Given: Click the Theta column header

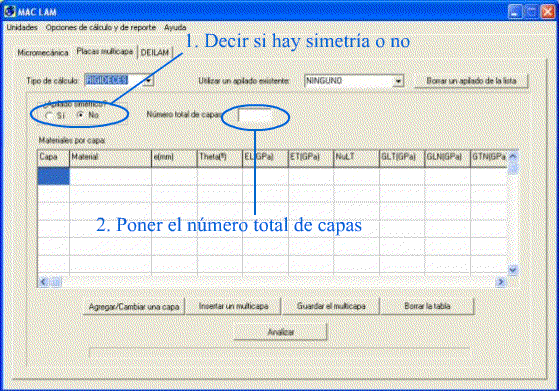Looking at the screenshot, I should (x=220, y=158).
